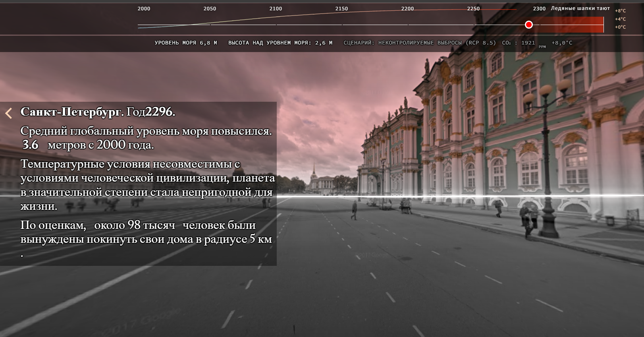Click the red 'Ледяные шапки тают' zone
This screenshot has height=337, width=644.
(x=572, y=25)
